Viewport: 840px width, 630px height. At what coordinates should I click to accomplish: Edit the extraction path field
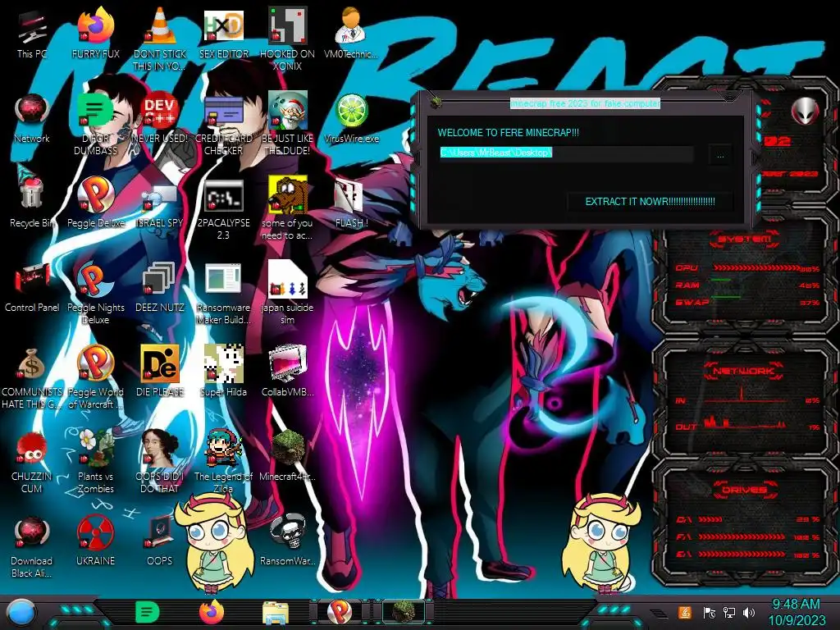tap(566, 153)
